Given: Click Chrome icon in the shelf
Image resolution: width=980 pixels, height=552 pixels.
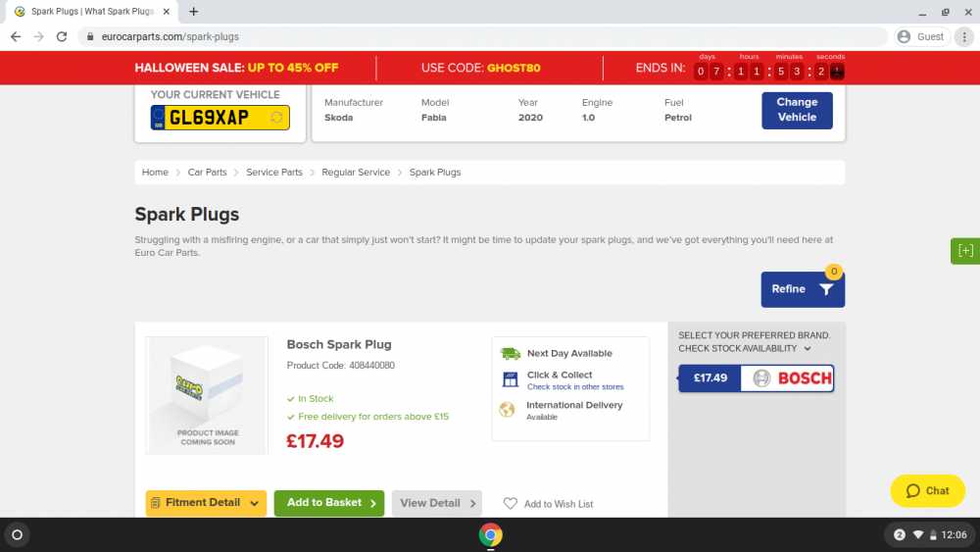Looking at the screenshot, I should (x=491, y=535).
